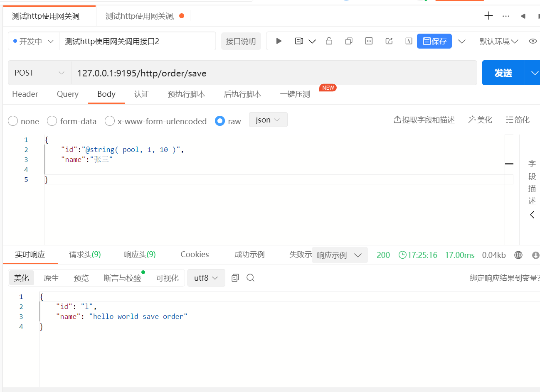Viewport: 540px width, 392px height.
Task: Select the x-www-form-urlencoded radio button
Action: (x=110, y=121)
